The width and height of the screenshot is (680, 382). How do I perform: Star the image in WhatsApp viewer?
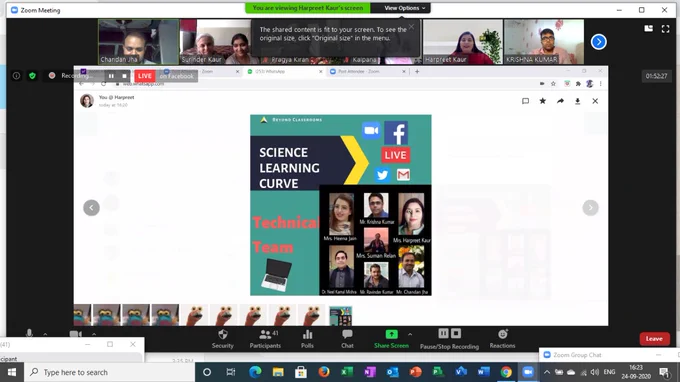(543, 101)
